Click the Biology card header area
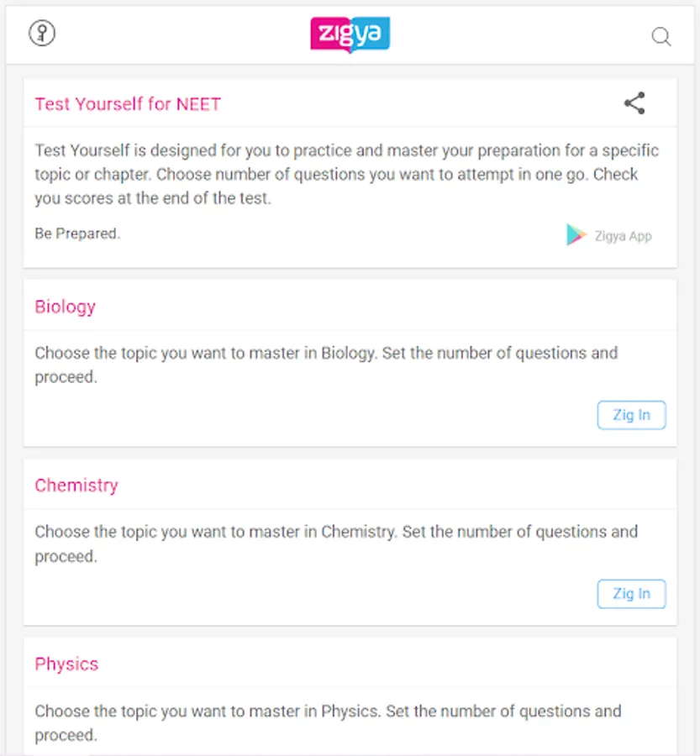The width and height of the screenshot is (700, 756). 378,307
